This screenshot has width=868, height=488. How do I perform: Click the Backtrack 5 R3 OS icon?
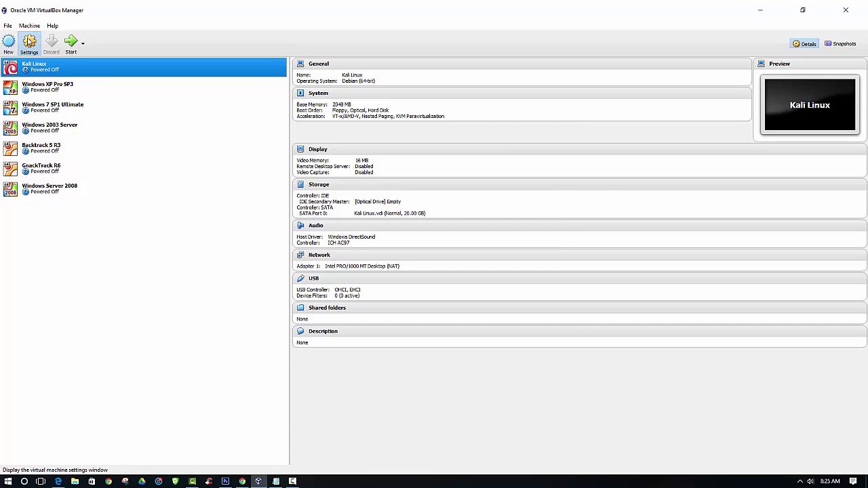pos(10,148)
